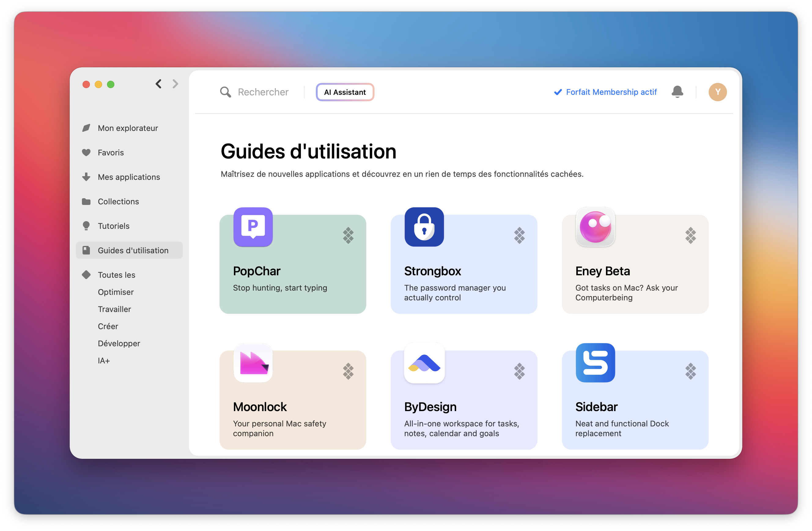Image resolution: width=812 pixels, height=531 pixels.
Task: Click the green full-screen window button
Action: coord(111,84)
